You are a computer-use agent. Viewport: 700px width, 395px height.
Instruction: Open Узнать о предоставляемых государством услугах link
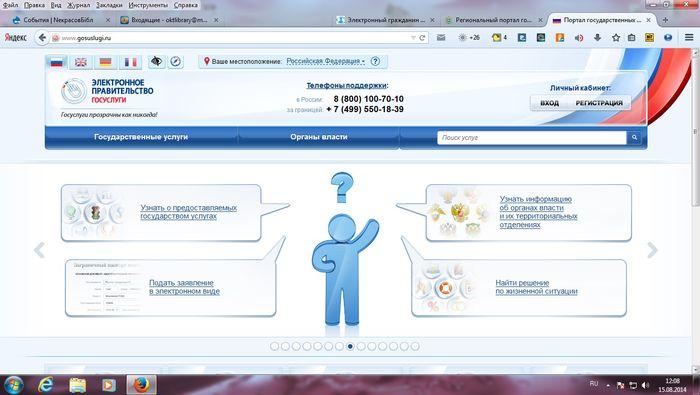[188, 212]
